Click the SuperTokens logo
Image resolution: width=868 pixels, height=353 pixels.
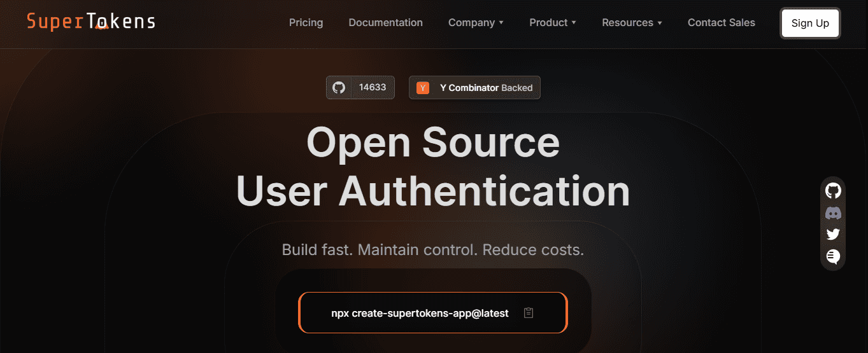pyautogui.click(x=91, y=22)
